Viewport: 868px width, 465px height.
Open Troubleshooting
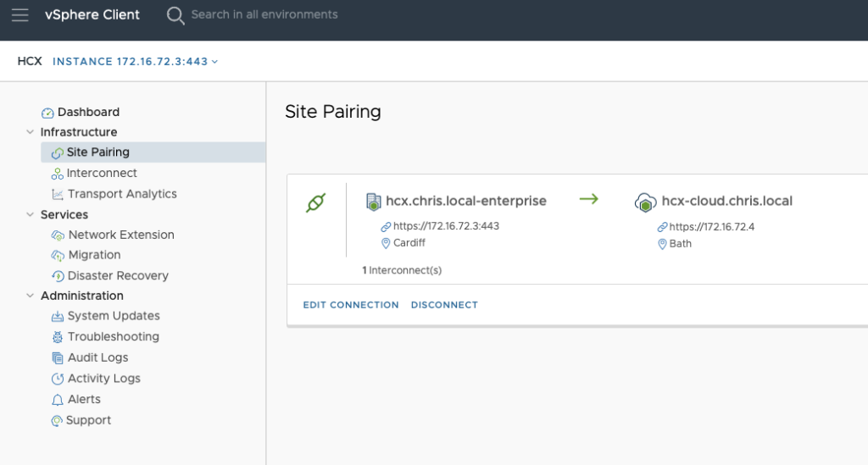point(113,337)
